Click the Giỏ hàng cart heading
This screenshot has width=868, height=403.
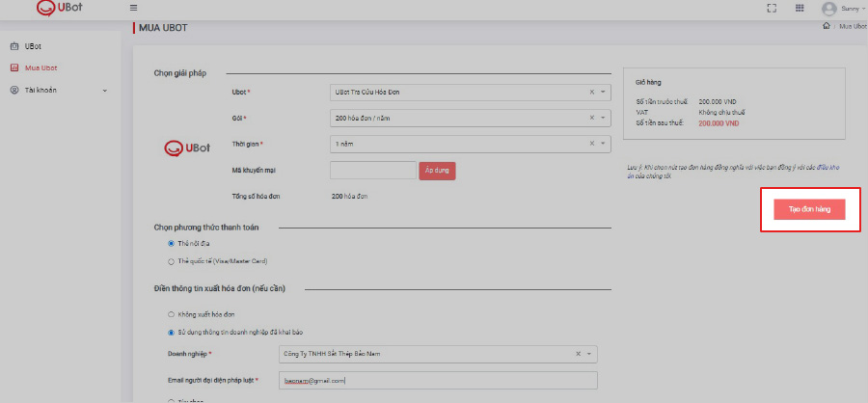(x=649, y=82)
